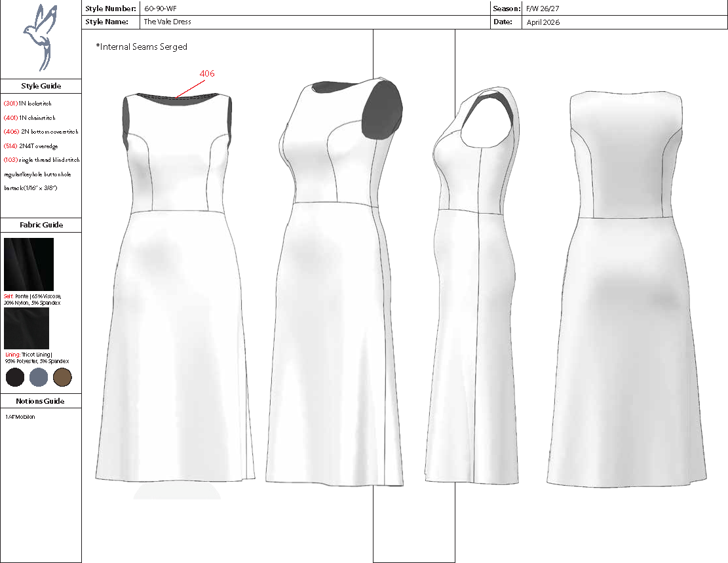Click the red 406 neckline stitch callout
The image size is (728, 563).
coord(206,75)
